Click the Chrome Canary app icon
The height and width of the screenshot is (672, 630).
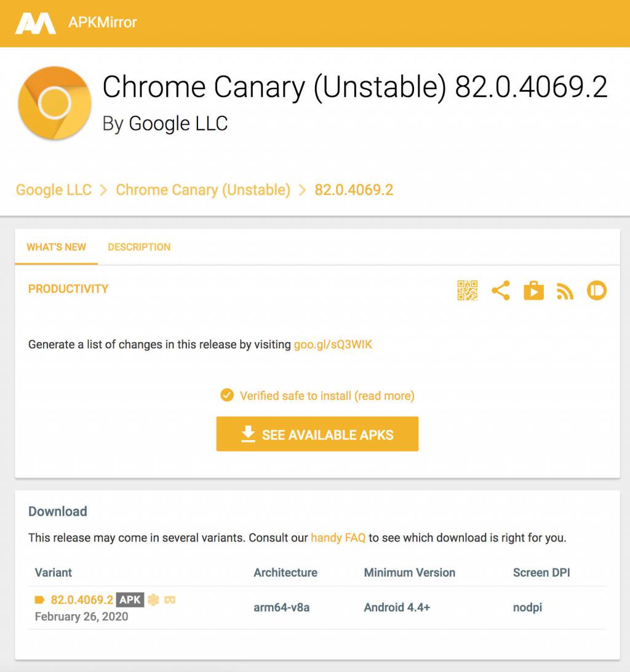click(54, 103)
